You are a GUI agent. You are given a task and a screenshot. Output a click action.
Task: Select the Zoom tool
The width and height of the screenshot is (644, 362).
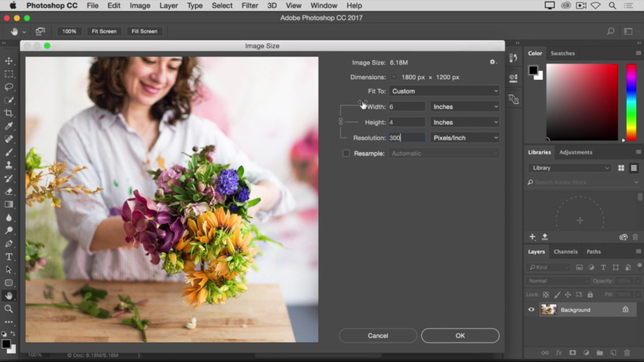click(9, 309)
